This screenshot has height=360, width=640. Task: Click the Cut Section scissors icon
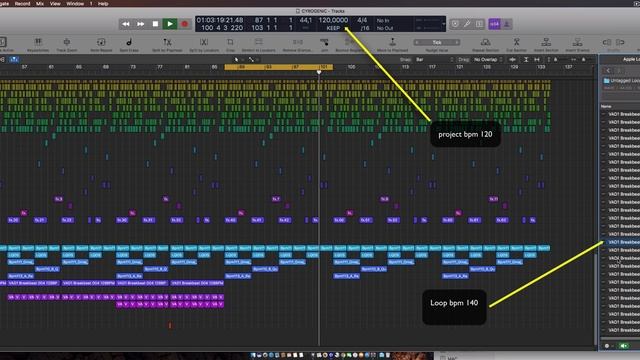pyautogui.click(x=516, y=42)
